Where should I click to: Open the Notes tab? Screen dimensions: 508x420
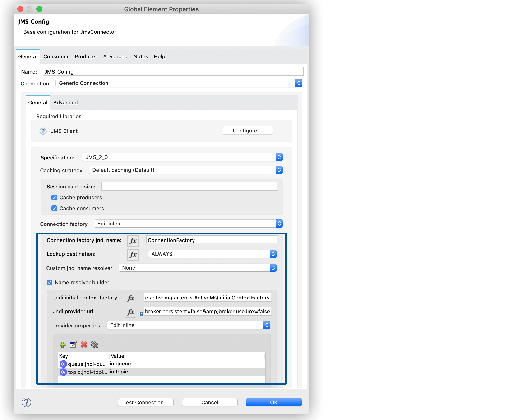(140, 56)
